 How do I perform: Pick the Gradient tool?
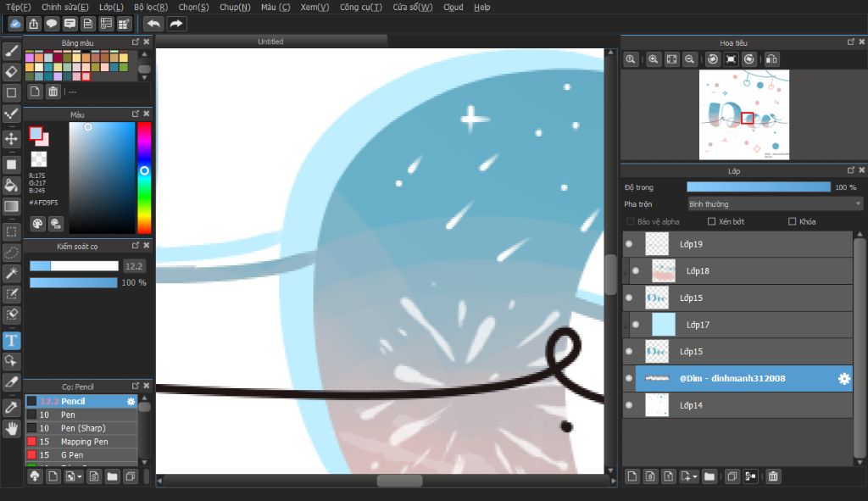coord(11,207)
